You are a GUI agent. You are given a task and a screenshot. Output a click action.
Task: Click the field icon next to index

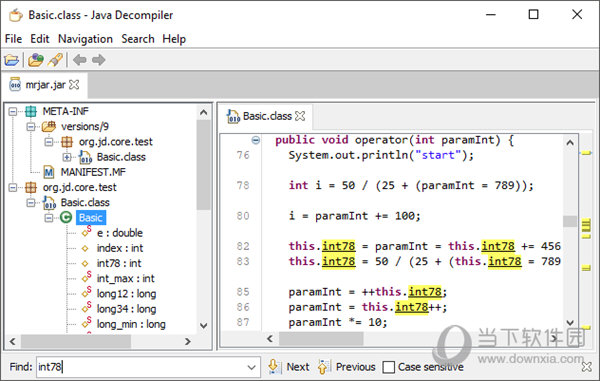pos(85,248)
